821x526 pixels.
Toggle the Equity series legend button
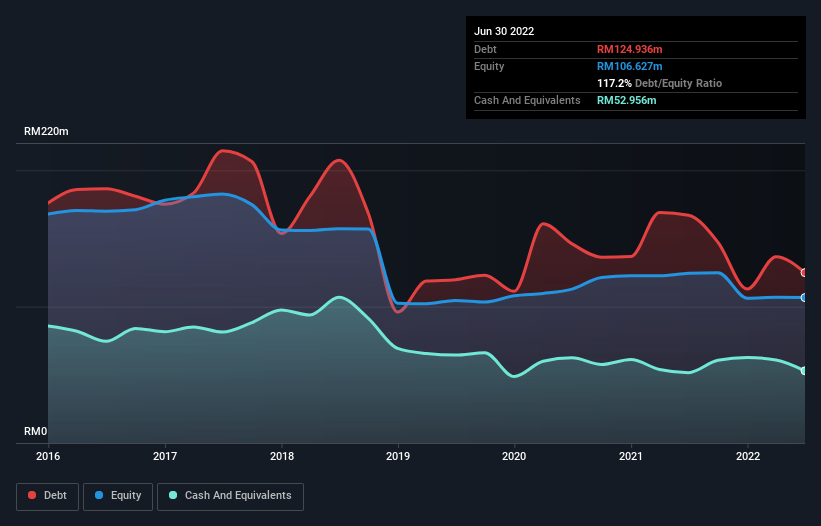[118, 496]
